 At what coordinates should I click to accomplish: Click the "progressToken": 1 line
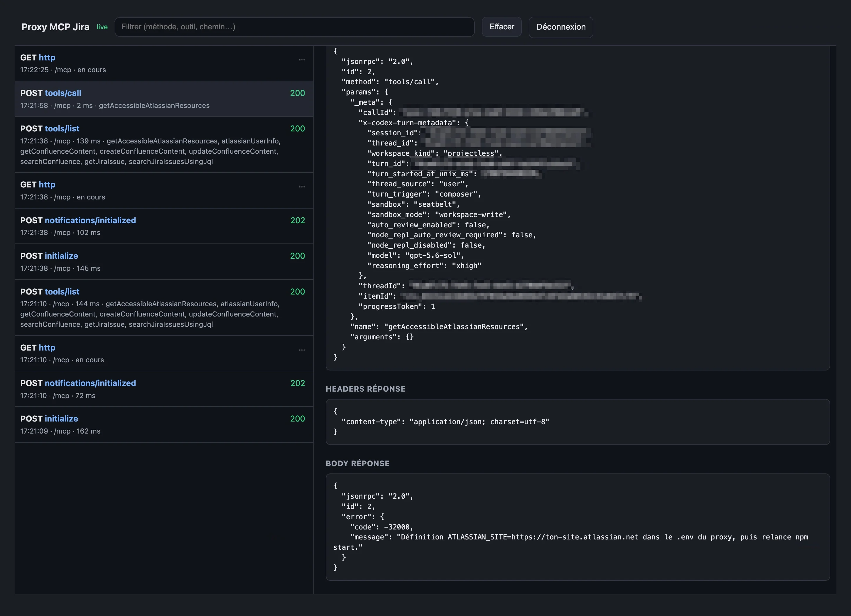click(397, 307)
